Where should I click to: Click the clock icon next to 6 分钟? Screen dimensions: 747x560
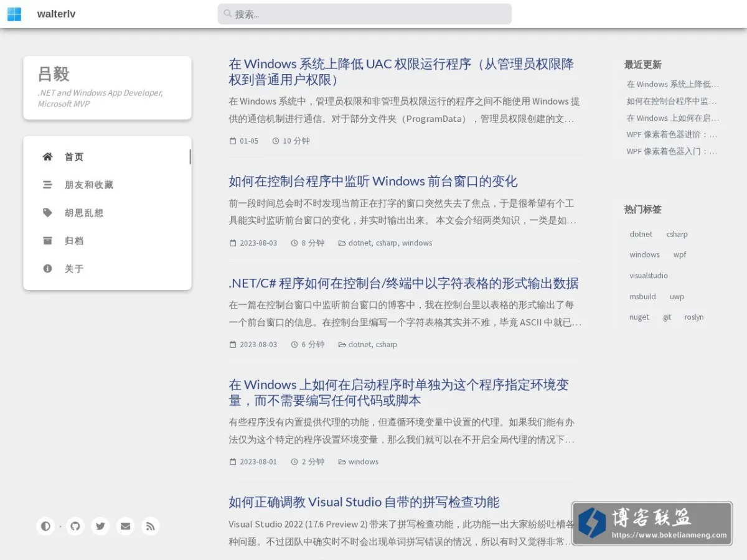(x=294, y=345)
